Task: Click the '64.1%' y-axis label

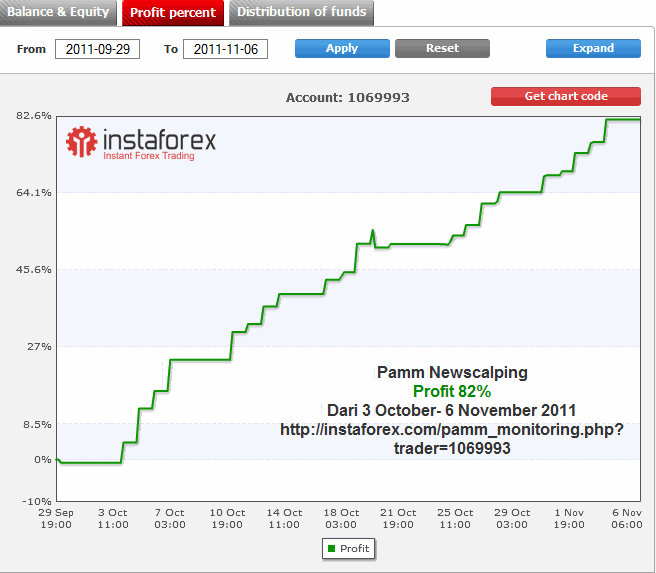Action: click(x=33, y=192)
